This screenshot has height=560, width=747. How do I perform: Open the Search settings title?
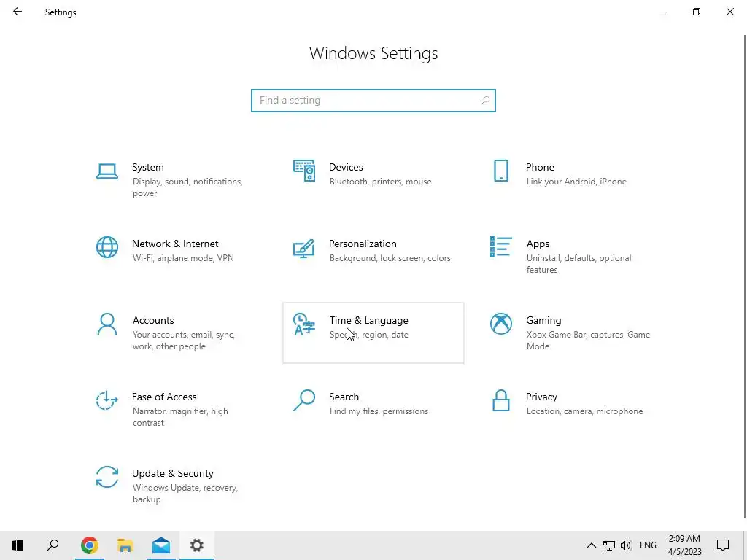click(344, 397)
